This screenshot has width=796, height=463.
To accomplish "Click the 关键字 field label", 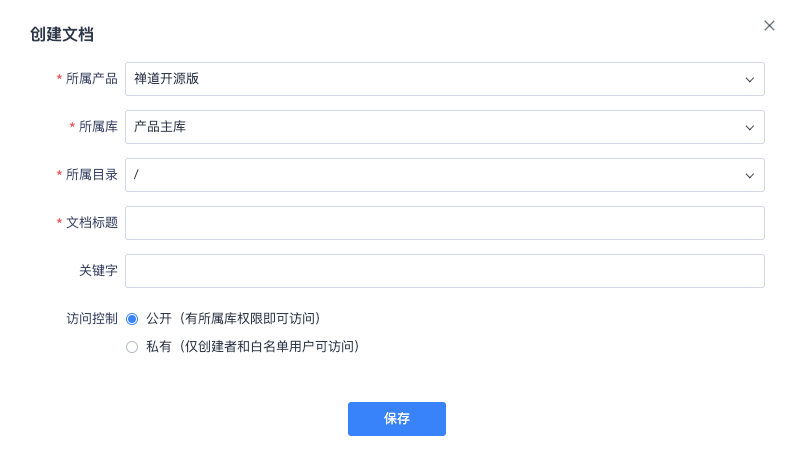I will pos(98,271).
